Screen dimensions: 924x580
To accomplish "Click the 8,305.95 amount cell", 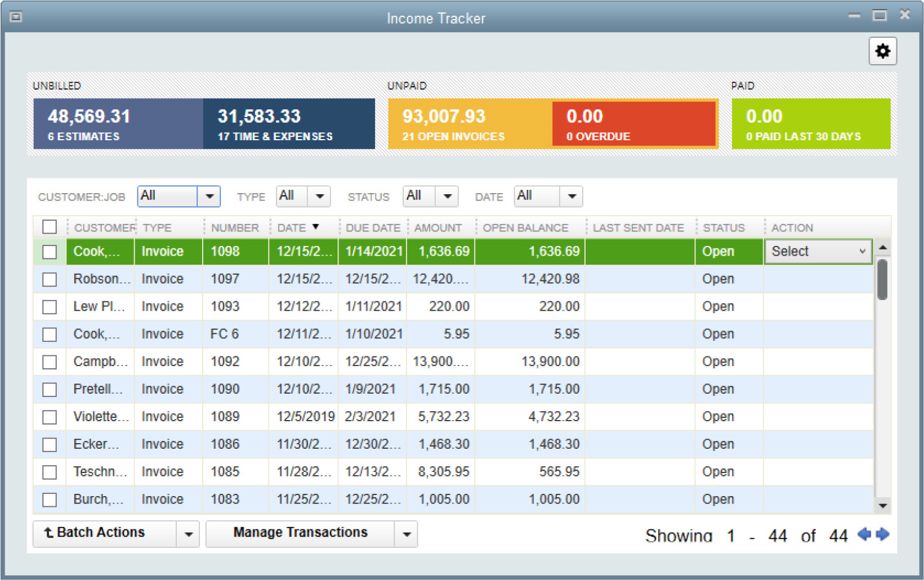I will click(441, 472).
